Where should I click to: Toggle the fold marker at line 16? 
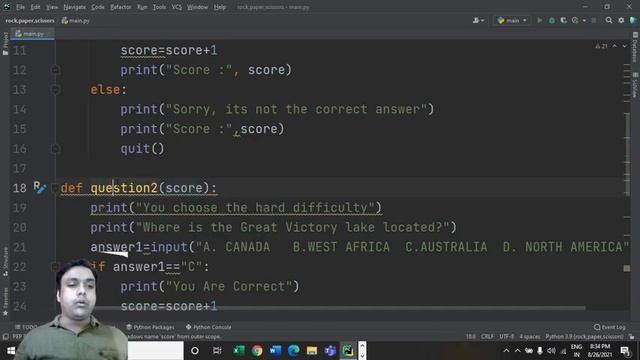pyautogui.click(x=56, y=149)
